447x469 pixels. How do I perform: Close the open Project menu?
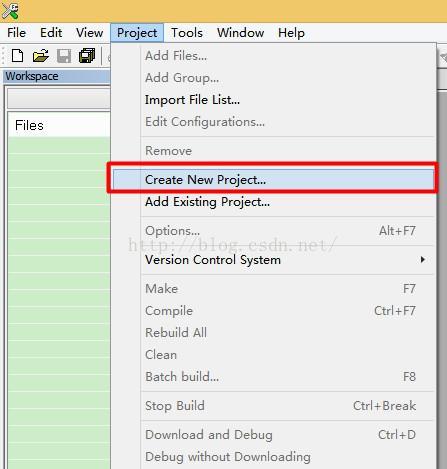click(137, 33)
